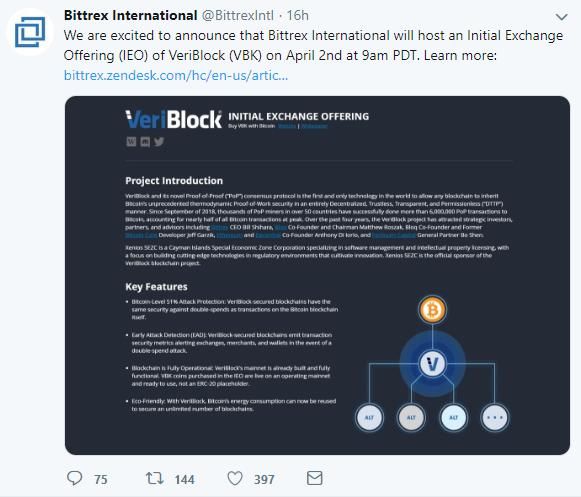Viewport: 581px width, 497px height.
Task: Click the 75 replies count
Action: point(100,480)
